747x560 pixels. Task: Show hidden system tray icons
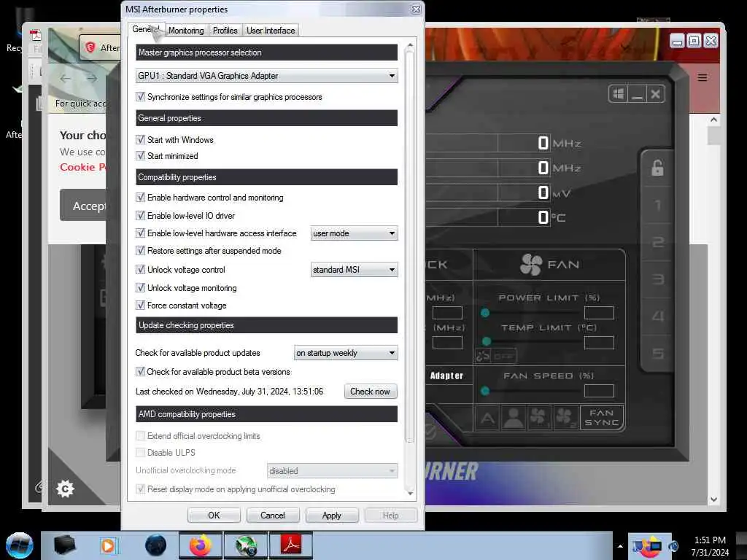pos(620,546)
